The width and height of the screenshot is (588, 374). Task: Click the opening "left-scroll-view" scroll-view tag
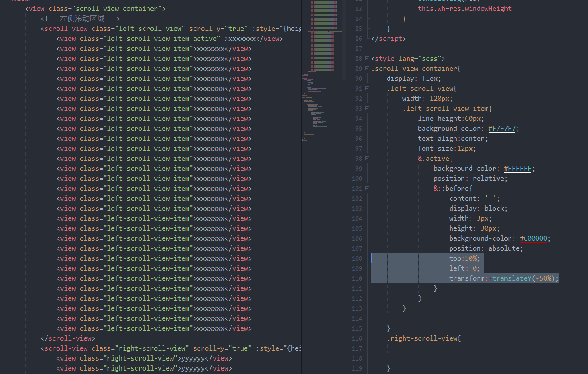[x=171, y=29]
